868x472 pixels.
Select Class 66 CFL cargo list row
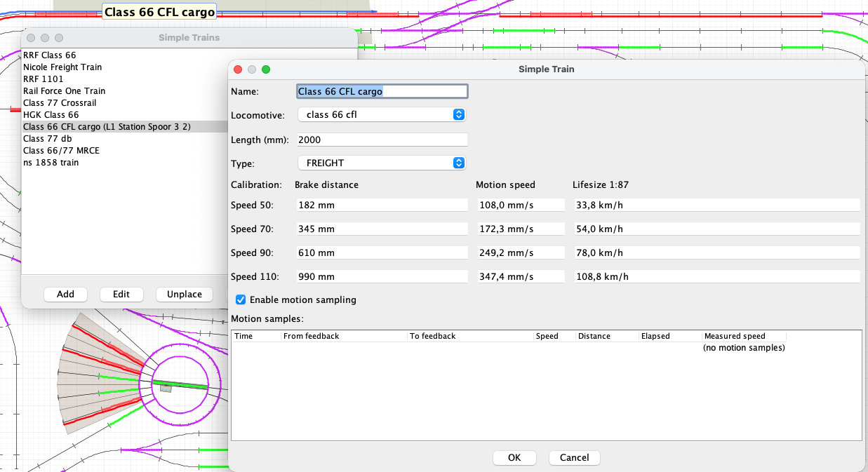125,126
